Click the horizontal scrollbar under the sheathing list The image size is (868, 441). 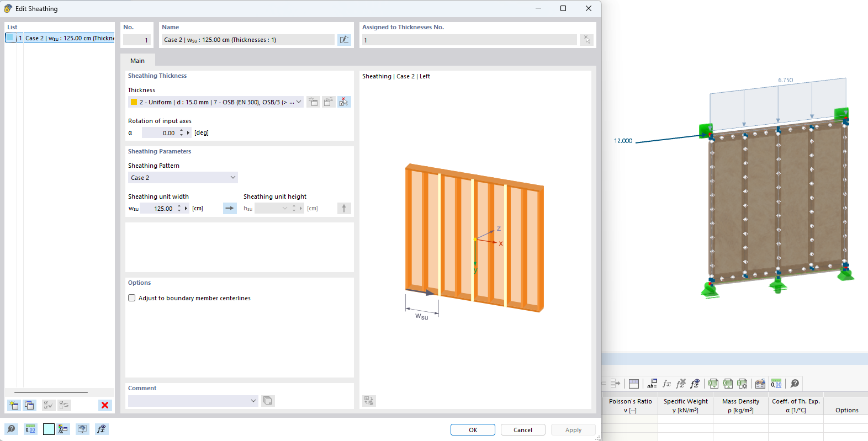(51, 392)
